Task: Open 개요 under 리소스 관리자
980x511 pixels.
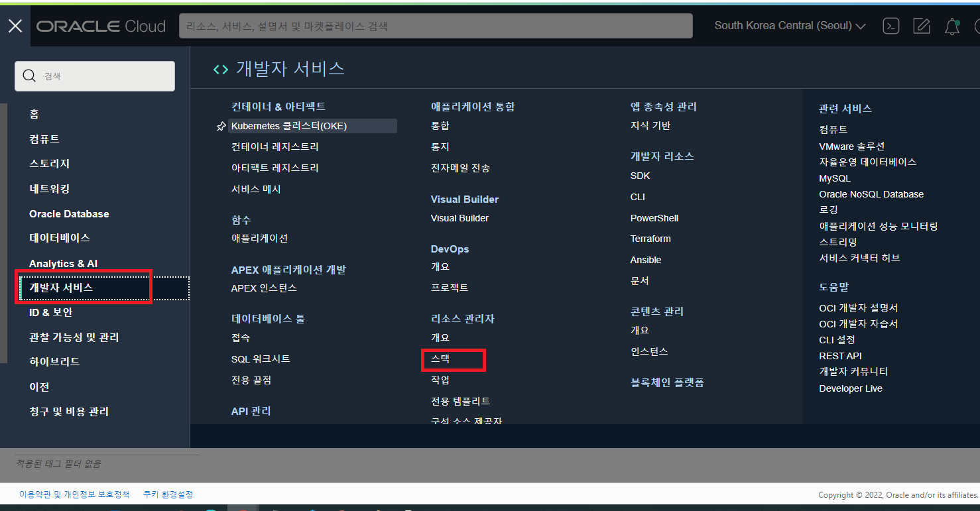Action: (x=440, y=337)
